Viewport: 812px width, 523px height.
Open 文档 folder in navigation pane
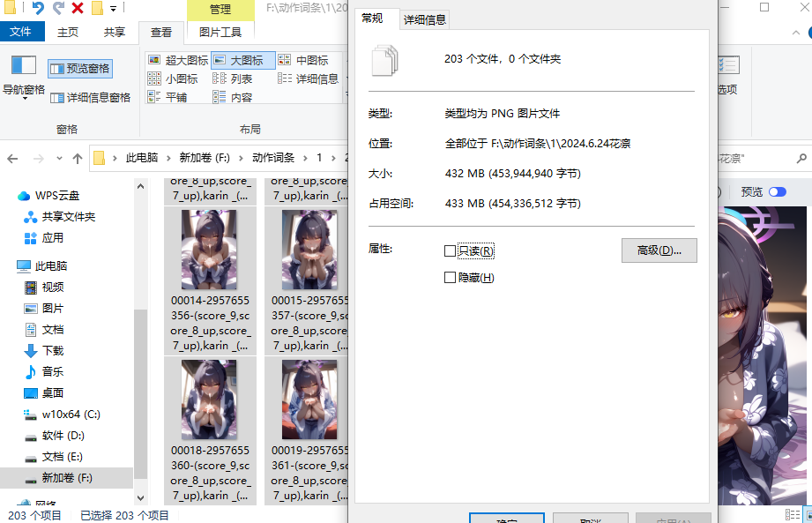(44, 330)
